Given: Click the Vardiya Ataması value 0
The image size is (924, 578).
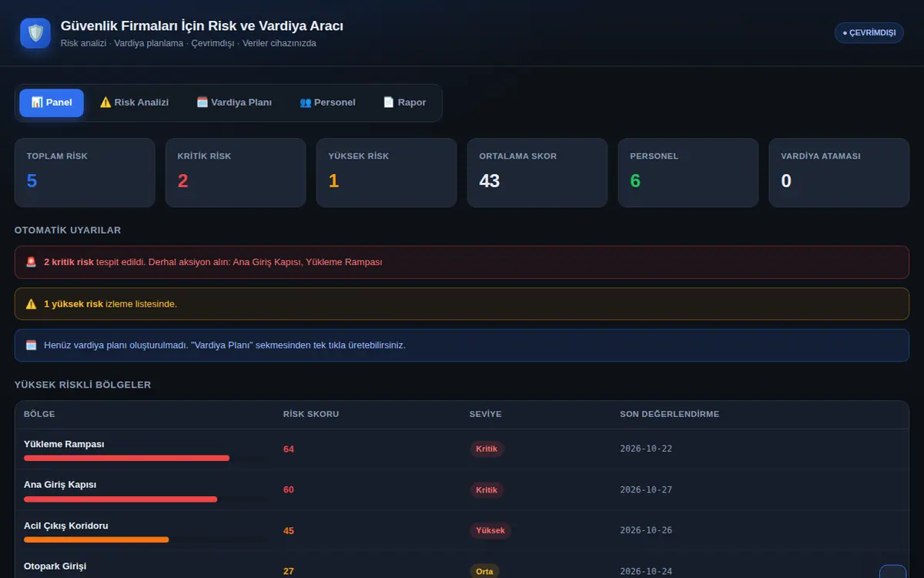Looking at the screenshot, I should tap(786, 181).
